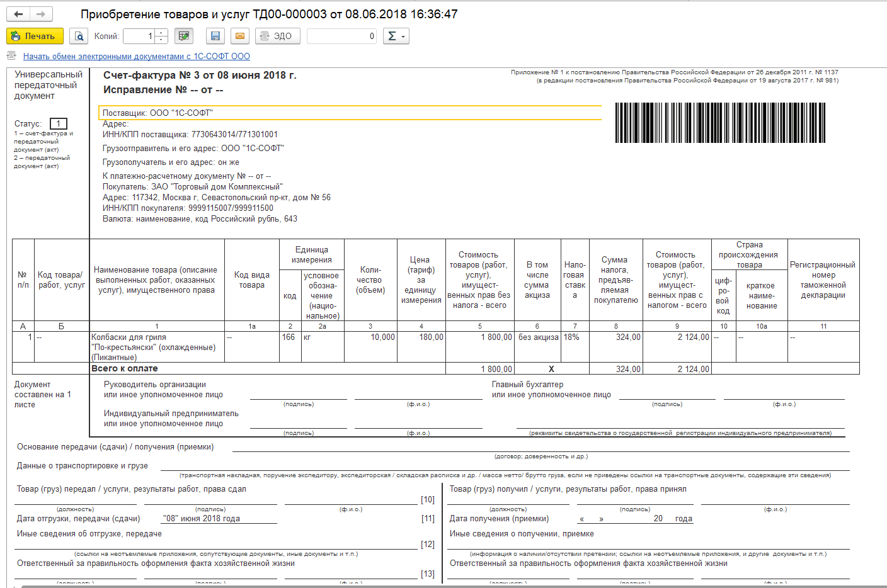The height and width of the screenshot is (588, 887).
Task: Select the unit cell кг
Action: (323, 347)
